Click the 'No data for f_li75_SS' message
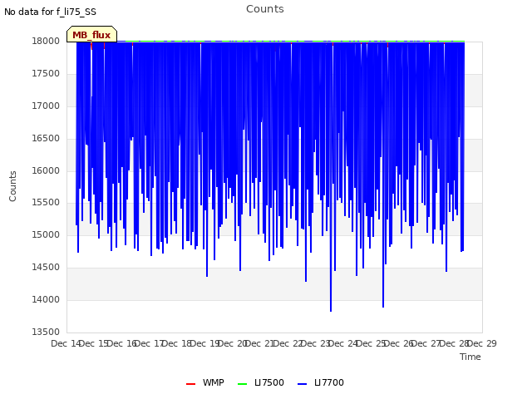The image size is (532, 399). click(x=50, y=12)
